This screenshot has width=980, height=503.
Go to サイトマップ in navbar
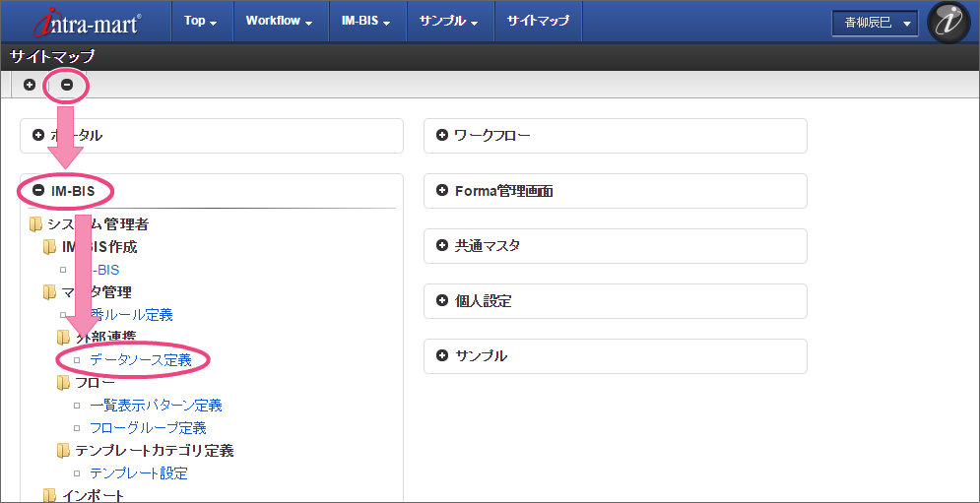(538, 22)
